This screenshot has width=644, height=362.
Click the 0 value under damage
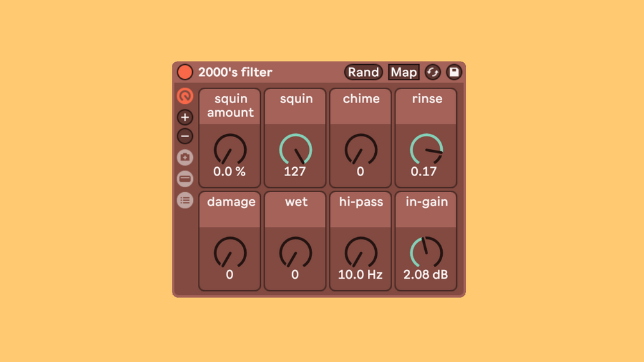click(229, 275)
